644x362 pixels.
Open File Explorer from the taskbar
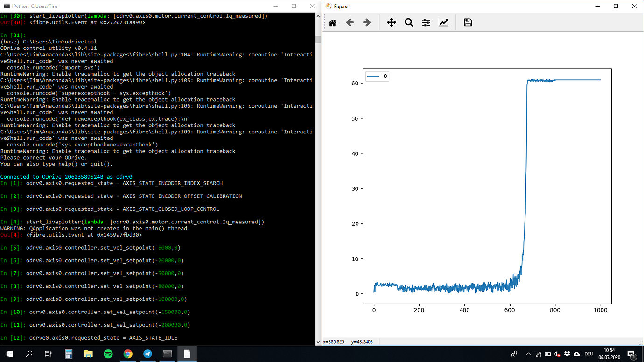tap(89, 354)
